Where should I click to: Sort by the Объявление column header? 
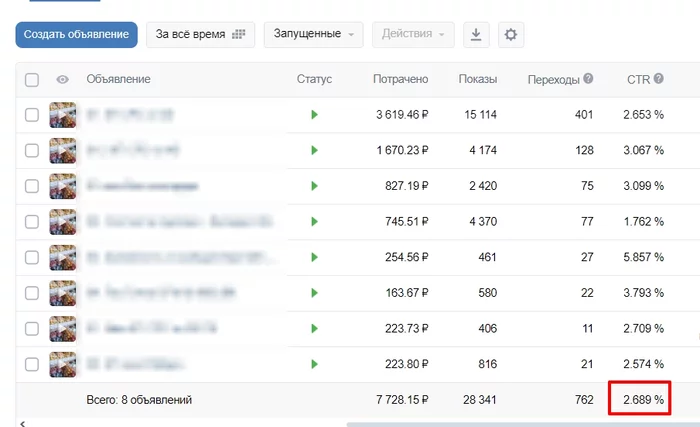tap(118, 79)
